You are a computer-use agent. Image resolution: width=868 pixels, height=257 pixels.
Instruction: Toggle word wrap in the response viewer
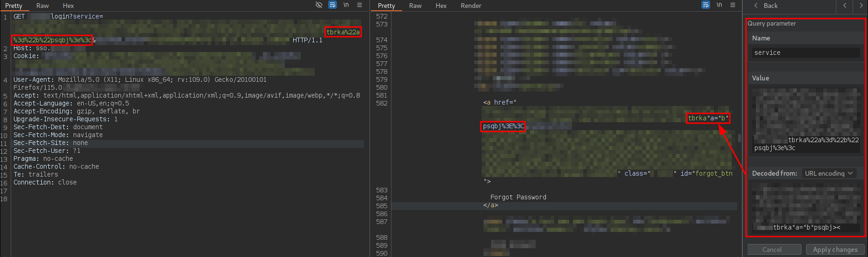706,5
